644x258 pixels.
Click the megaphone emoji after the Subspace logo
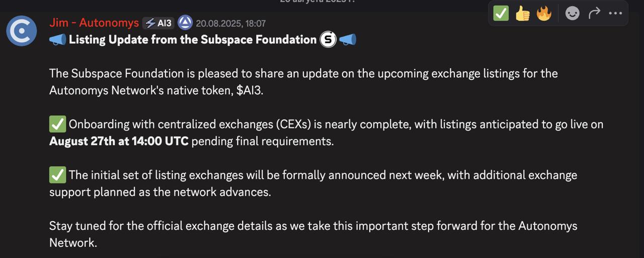348,39
